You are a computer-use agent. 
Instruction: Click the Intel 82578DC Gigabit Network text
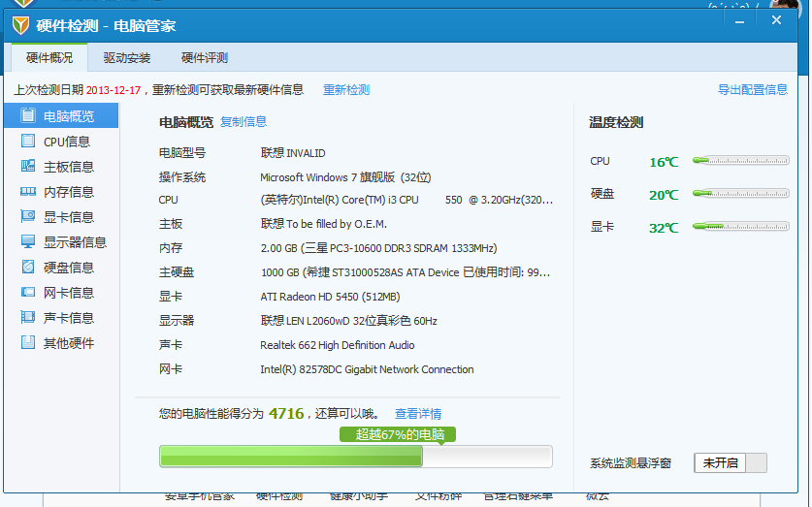pos(367,369)
